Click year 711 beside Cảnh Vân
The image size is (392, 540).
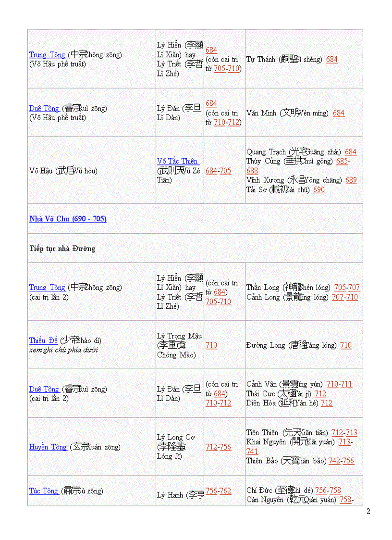tap(346, 384)
